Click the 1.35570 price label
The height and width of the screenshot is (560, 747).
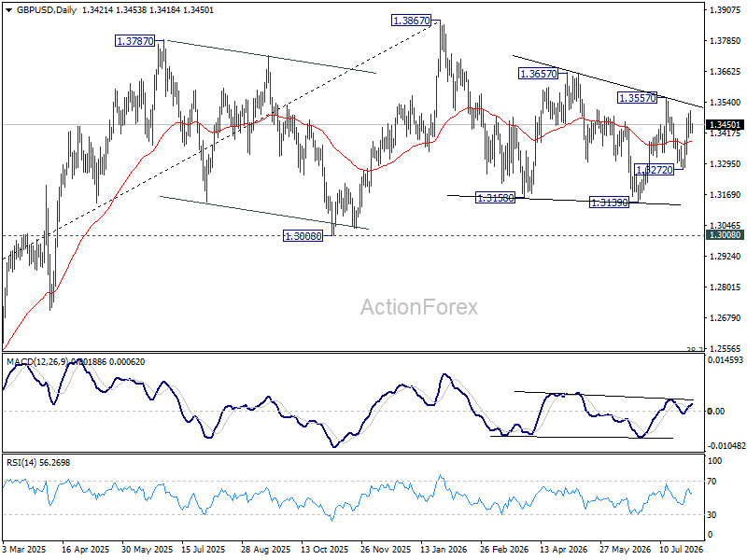[637, 98]
